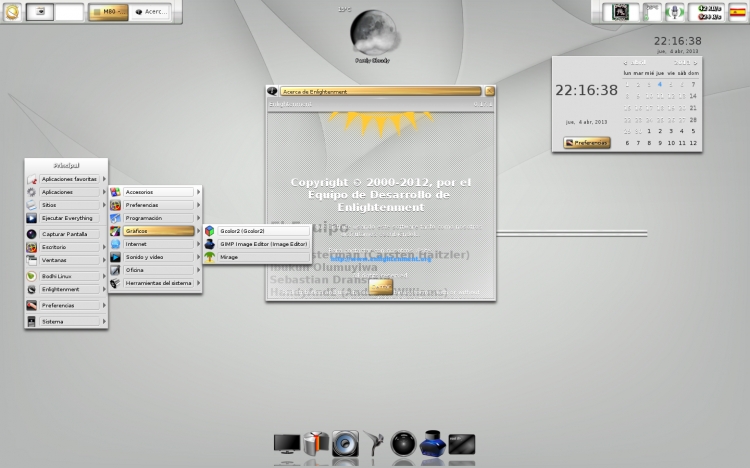The height and width of the screenshot is (468, 750).
Task: Select day 28 in the calendar
Action: tap(693, 120)
